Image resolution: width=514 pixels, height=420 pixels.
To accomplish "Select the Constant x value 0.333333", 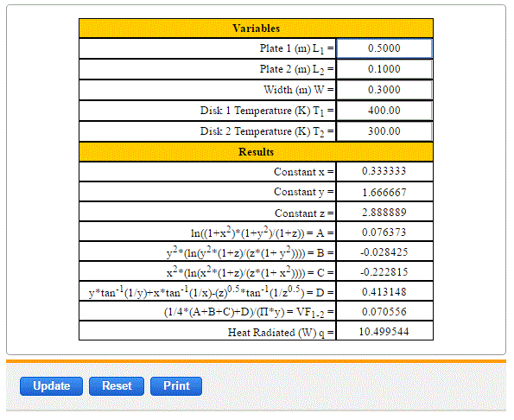I will [384, 171].
